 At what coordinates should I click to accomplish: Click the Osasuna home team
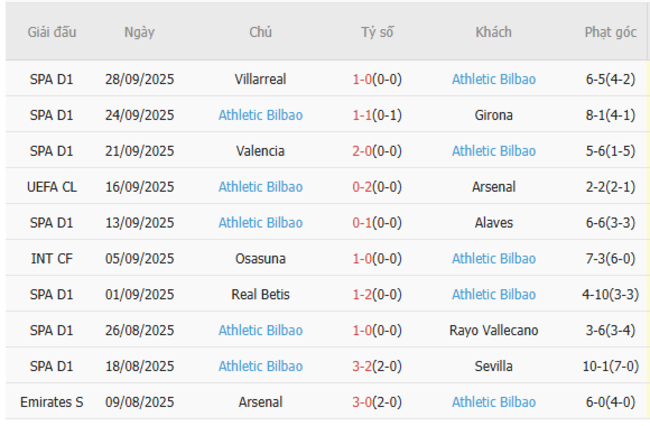[260, 259]
